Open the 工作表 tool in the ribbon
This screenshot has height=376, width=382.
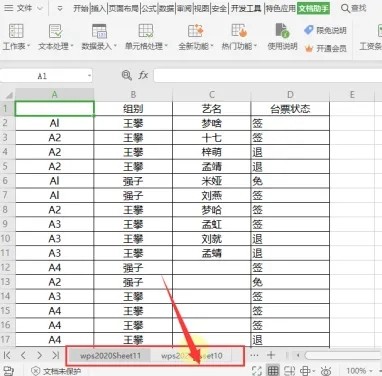16,37
